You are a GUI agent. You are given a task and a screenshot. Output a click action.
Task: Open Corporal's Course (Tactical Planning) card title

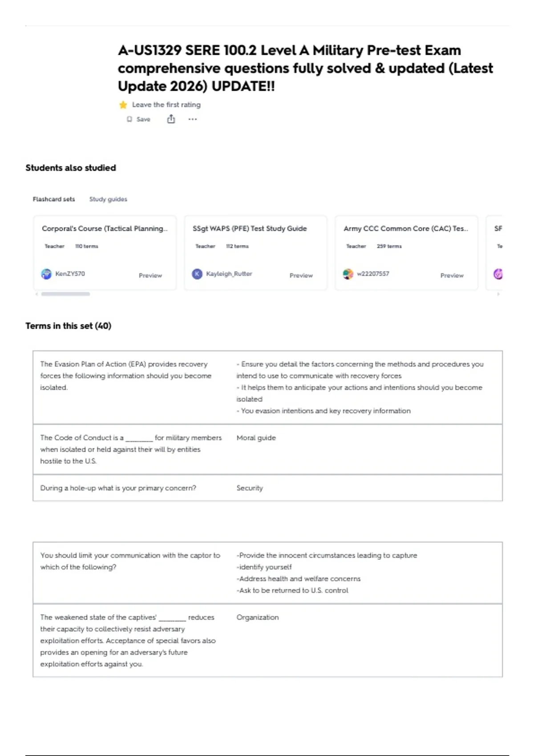point(105,229)
